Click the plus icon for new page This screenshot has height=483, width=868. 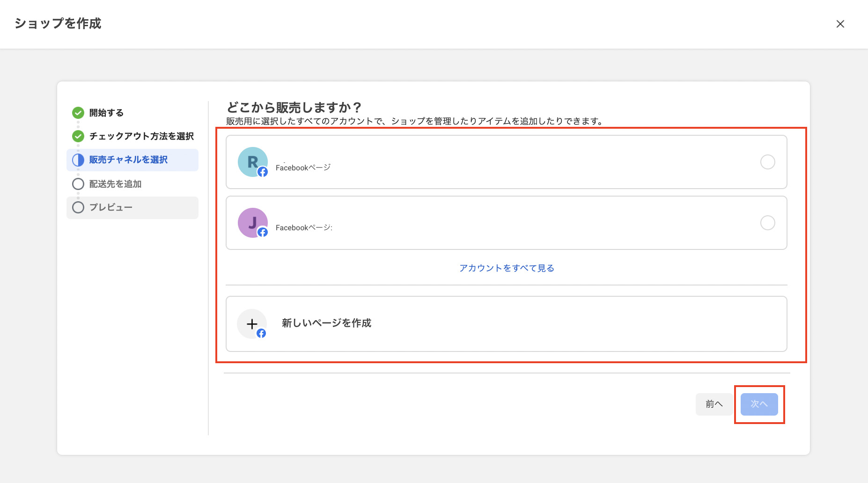pyautogui.click(x=252, y=324)
